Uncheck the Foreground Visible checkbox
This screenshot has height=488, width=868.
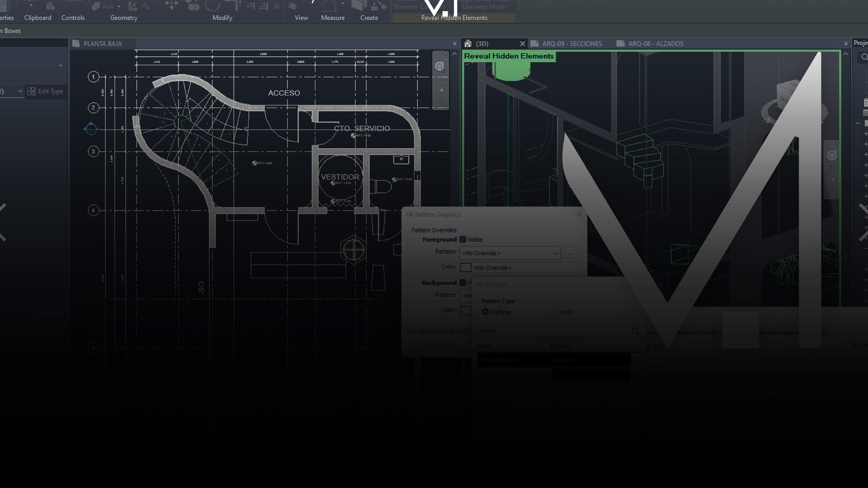click(463, 240)
